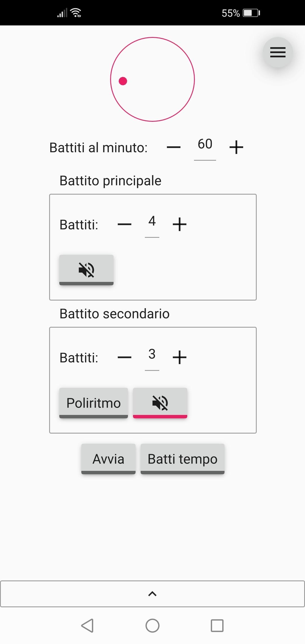Image resolution: width=305 pixels, height=644 pixels.
Task: Tap the Android home navigation button
Action: [x=152, y=625]
